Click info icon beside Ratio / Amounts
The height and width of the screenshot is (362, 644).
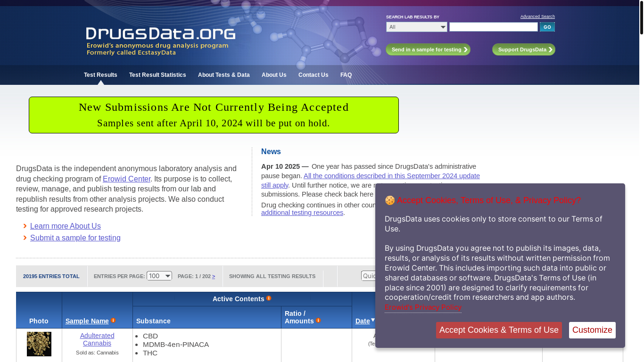pyautogui.click(x=318, y=321)
